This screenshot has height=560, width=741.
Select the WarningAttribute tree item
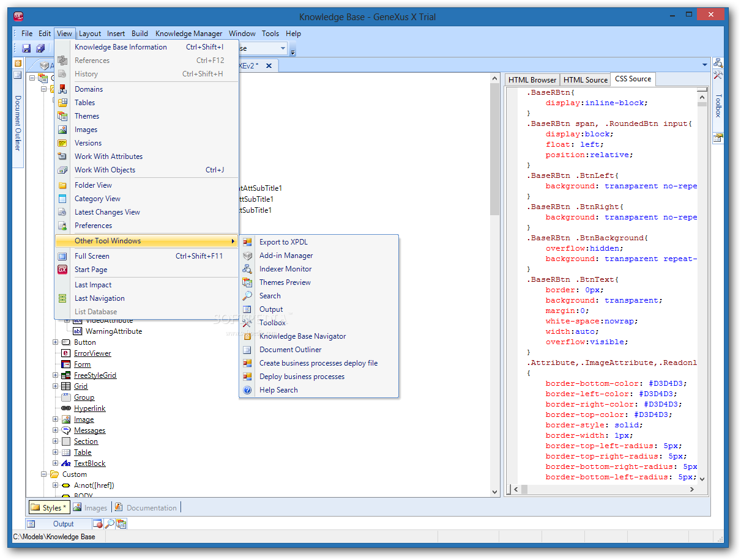tap(113, 331)
